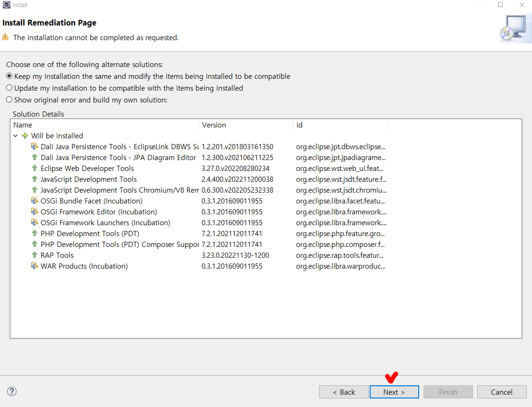Click the id org.eclipse.php.composer.f...

pos(340,245)
